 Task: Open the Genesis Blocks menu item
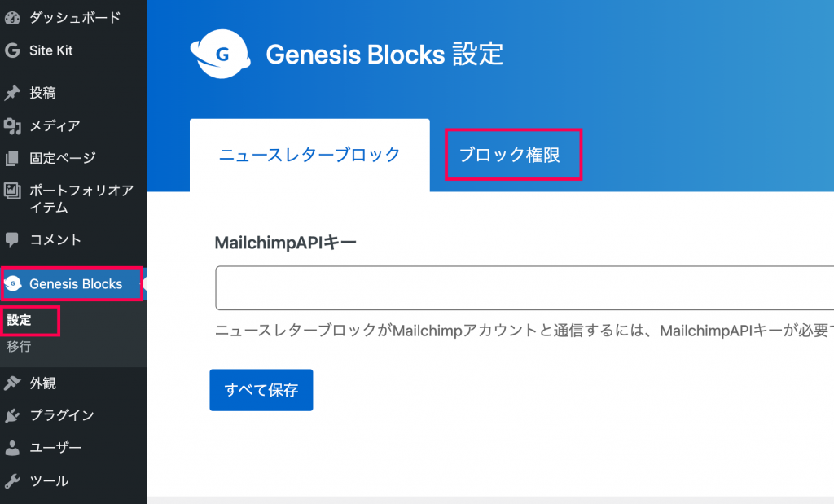click(72, 284)
